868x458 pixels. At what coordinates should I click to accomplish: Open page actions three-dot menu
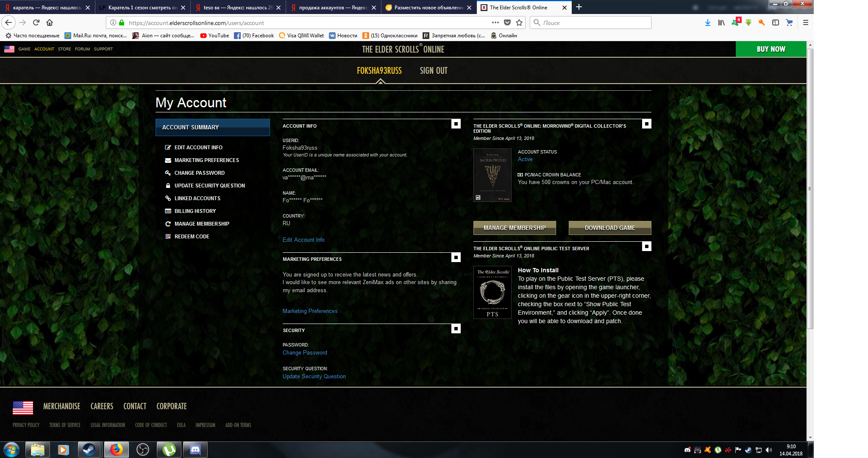495,22
